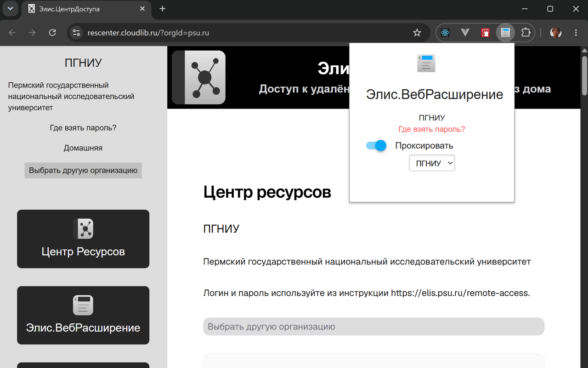Toggle the Проксировать switch off
Viewport: 588px width, 368px height.
(376, 145)
